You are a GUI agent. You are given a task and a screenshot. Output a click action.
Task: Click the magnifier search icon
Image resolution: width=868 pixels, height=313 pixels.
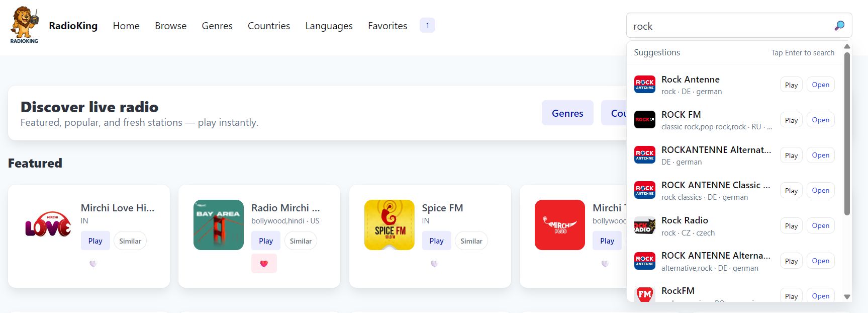coord(839,26)
